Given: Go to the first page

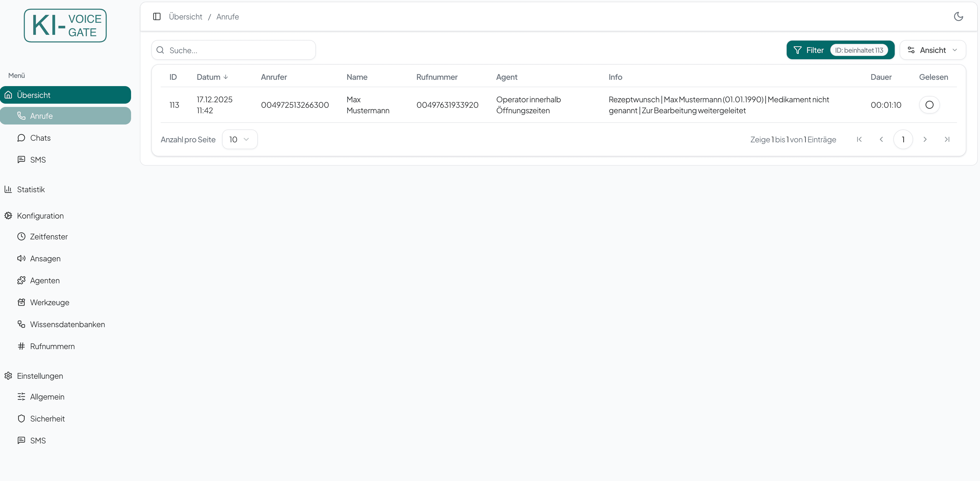Looking at the screenshot, I should [x=859, y=140].
